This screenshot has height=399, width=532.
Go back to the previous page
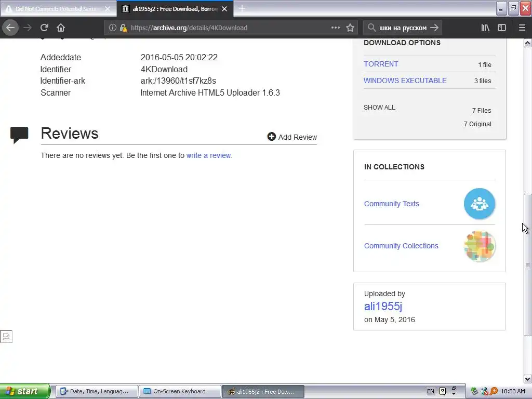[x=10, y=28]
